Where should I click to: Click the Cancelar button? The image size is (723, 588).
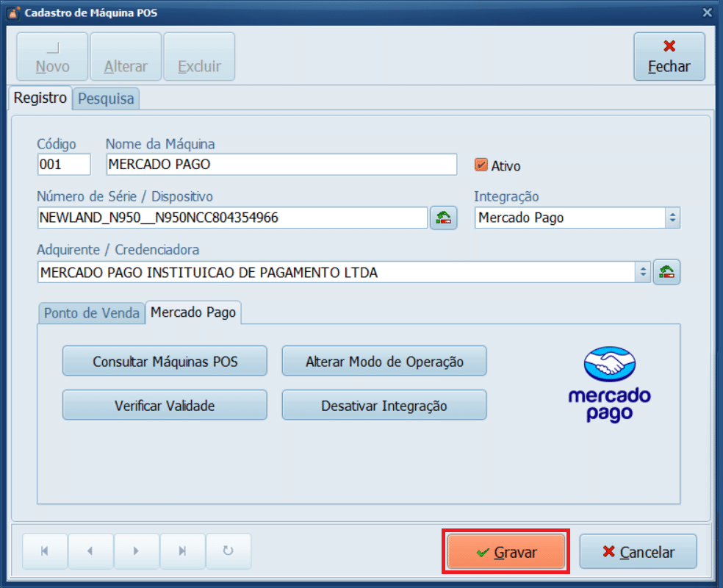(638, 552)
